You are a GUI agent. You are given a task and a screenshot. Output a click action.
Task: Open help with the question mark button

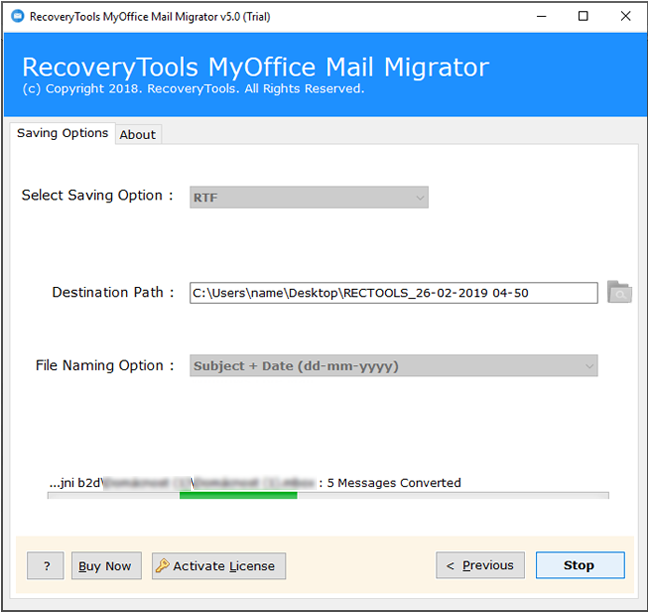[46, 566]
